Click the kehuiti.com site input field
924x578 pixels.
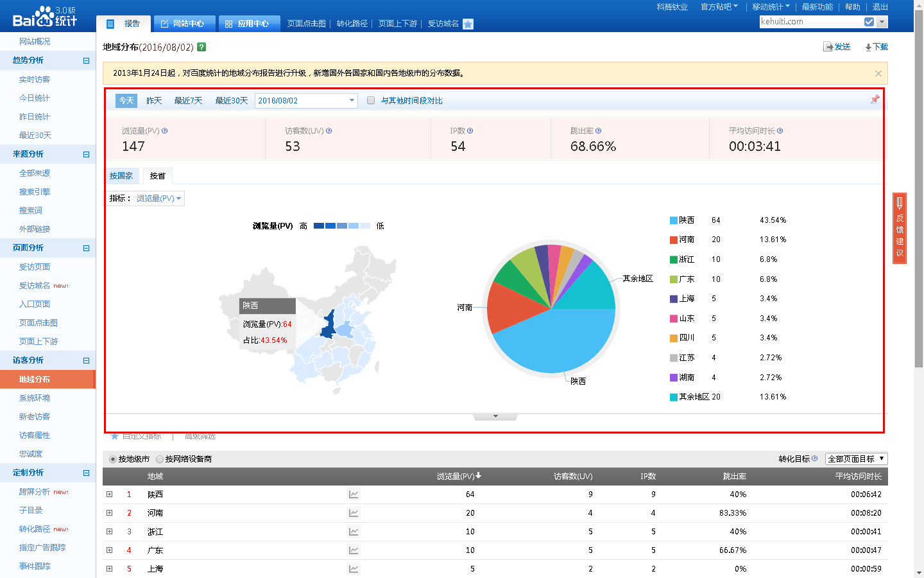[811, 22]
